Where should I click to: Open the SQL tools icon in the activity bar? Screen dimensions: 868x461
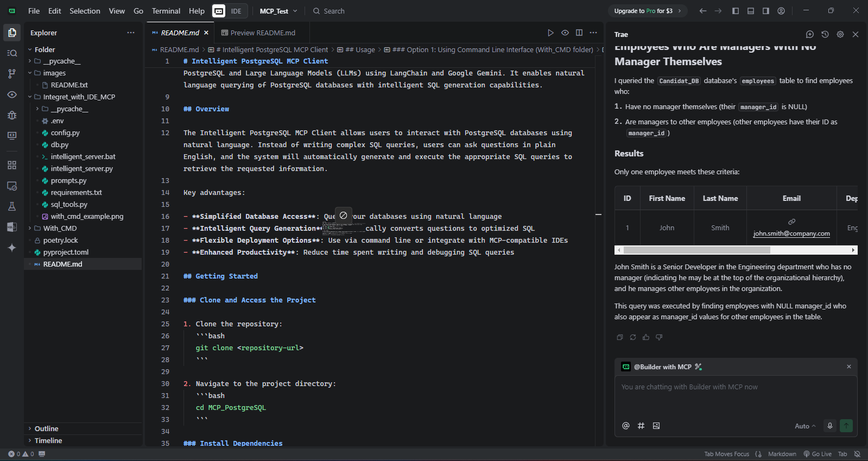(12, 227)
